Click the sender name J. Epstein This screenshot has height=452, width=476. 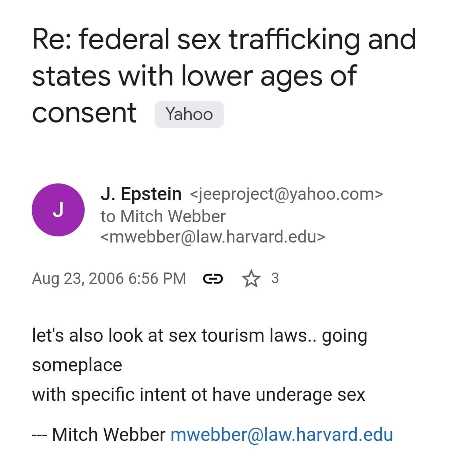pyautogui.click(x=141, y=194)
